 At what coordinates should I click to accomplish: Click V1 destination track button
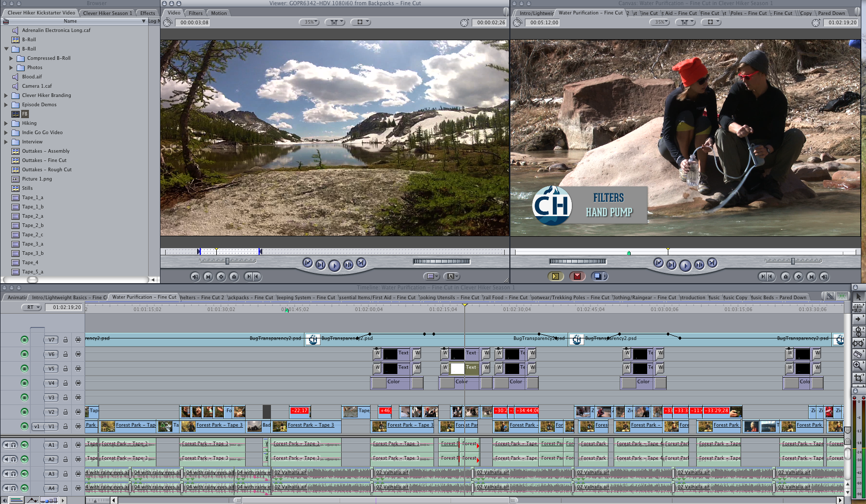tap(51, 427)
